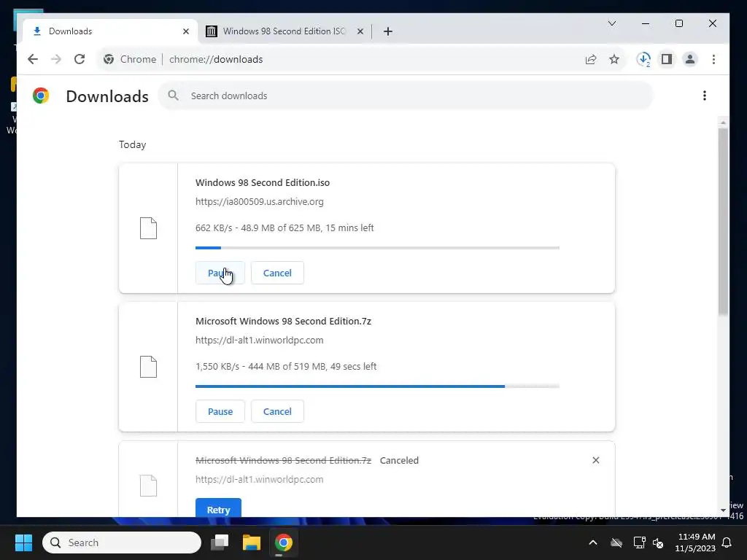The width and height of the screenshot is (747, 560).
Task: Click file icon for Windows 98 Second Edition.iso
Action: [x=148, y=228]
